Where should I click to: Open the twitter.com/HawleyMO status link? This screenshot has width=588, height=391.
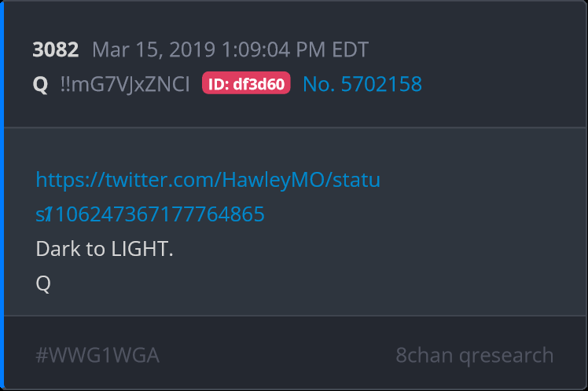click(208, 196)
